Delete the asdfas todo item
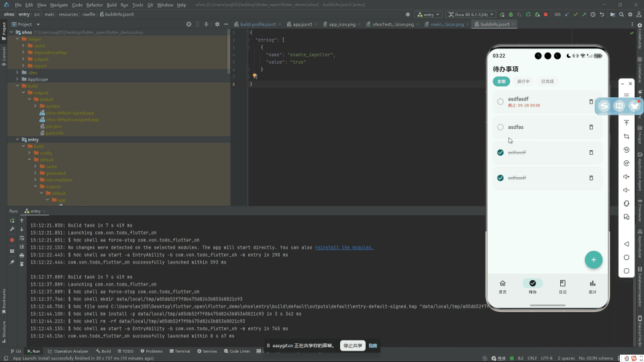Image resolution: width=644 pixels, height=362 pixels. 591,127
